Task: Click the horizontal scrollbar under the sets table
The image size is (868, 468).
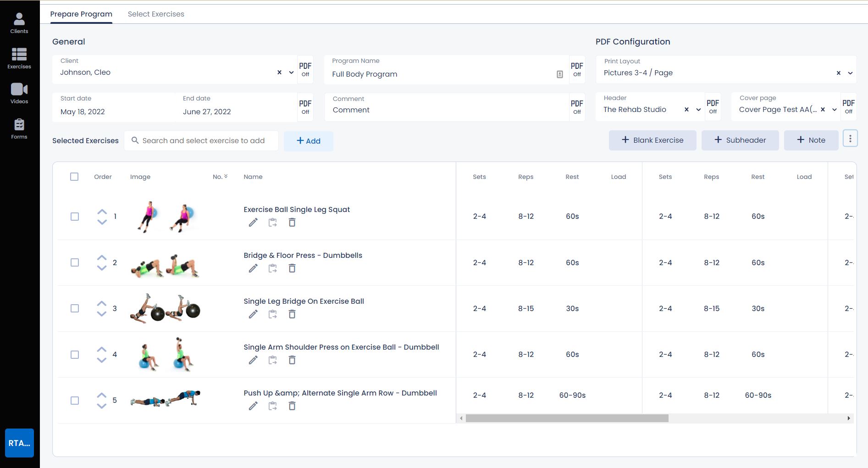Action: 567,418
